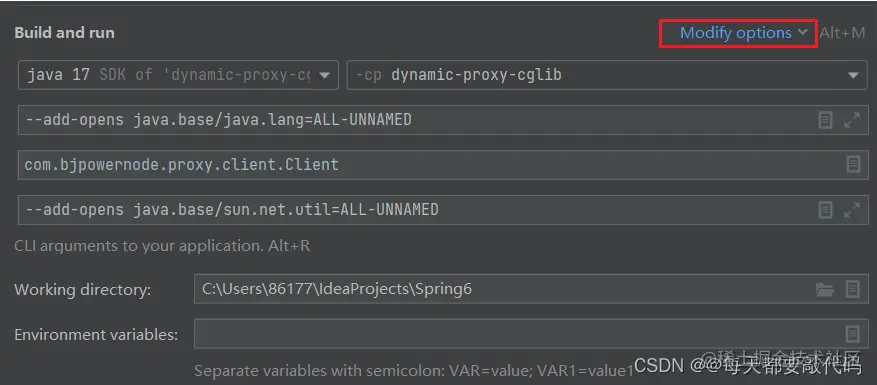Click the sun.net.util add-opens arguments field
The image size is (877, 385).
pos(443,210)
